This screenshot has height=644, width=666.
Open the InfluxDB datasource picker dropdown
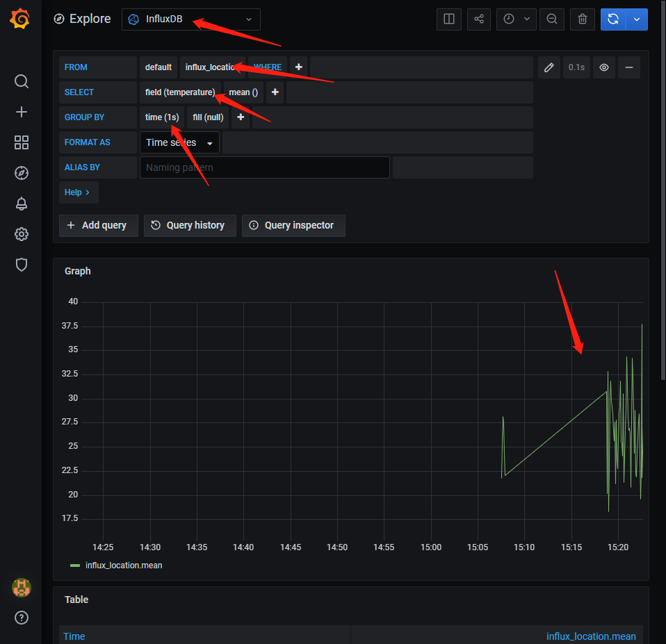coord(190,19)
